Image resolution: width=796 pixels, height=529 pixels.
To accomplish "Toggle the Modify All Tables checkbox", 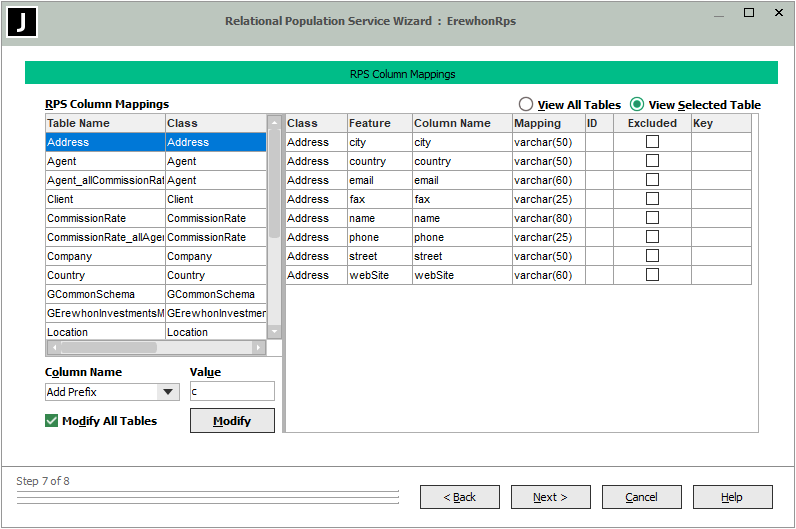I will (52, 421).
